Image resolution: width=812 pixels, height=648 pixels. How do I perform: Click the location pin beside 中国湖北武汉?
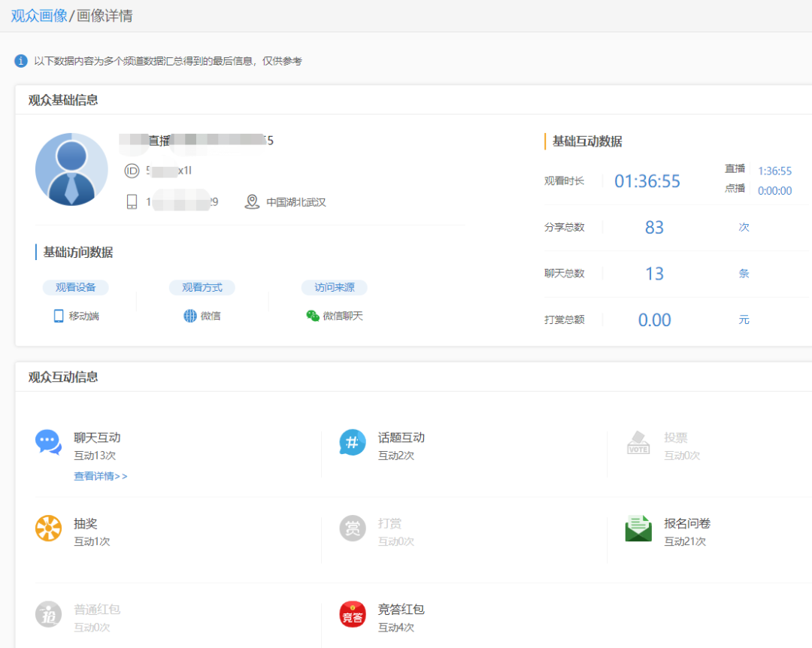tap(252, 201)
